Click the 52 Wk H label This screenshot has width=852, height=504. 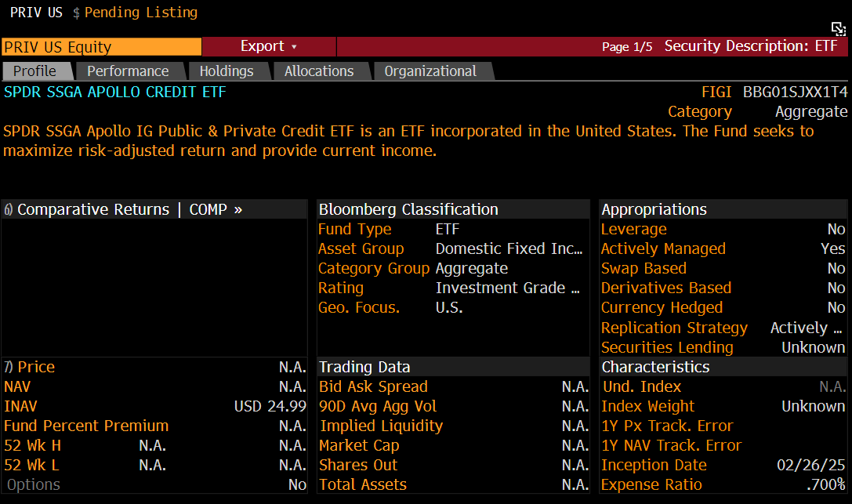(x=33, y=445)
